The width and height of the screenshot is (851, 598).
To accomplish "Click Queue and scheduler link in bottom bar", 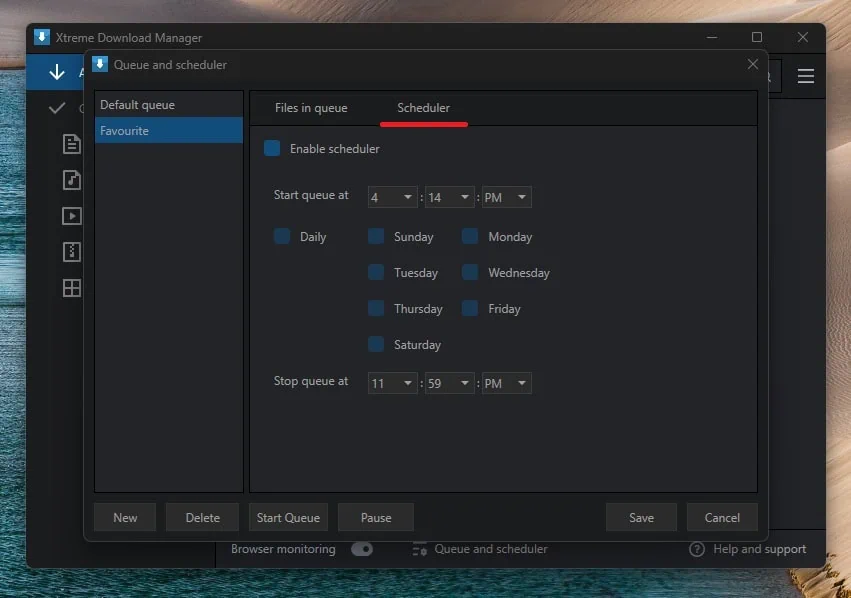I will pyautogui.click(x=491, y=549).
